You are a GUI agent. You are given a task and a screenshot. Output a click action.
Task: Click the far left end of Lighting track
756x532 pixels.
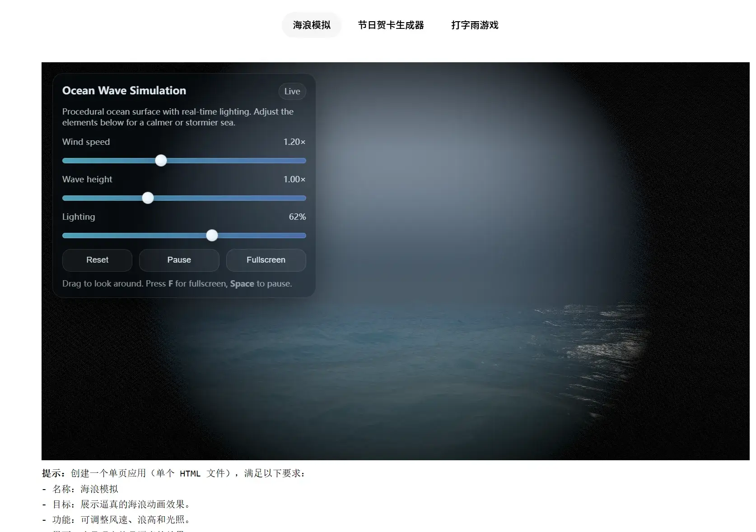click(65, 236)
